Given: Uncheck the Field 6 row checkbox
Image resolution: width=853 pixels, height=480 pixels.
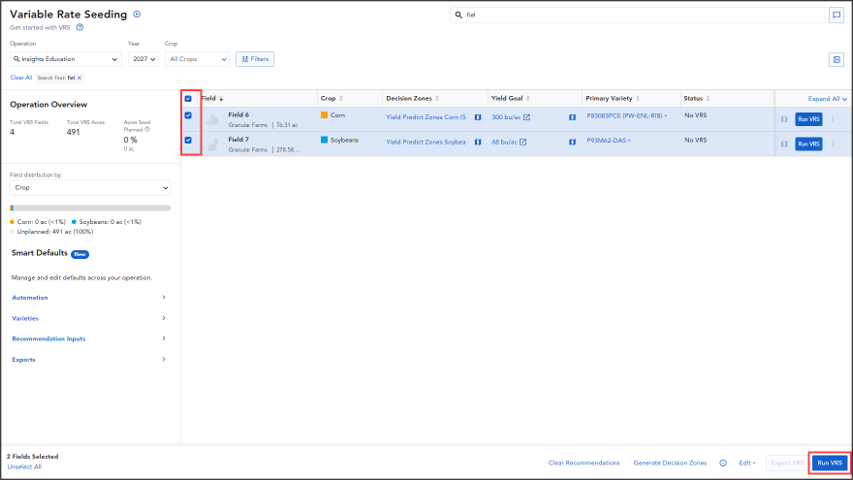Looking at the screenshot, I should tap(188, 115).
